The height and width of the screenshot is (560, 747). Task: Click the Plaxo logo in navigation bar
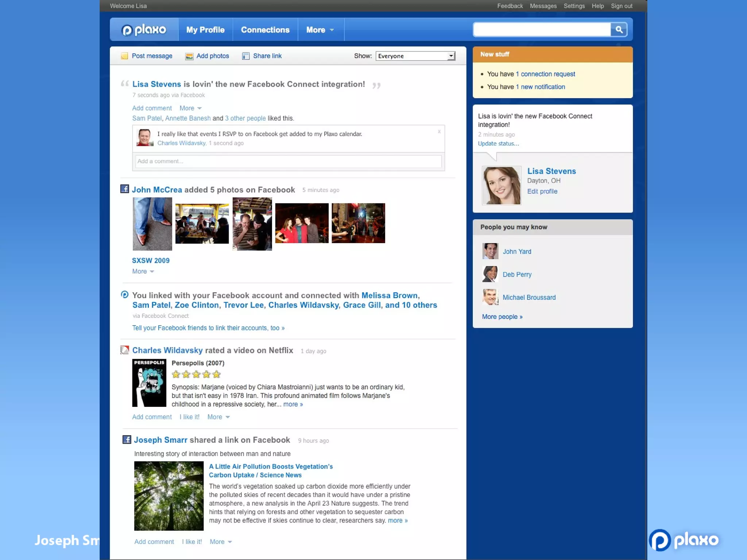[144, 30]
